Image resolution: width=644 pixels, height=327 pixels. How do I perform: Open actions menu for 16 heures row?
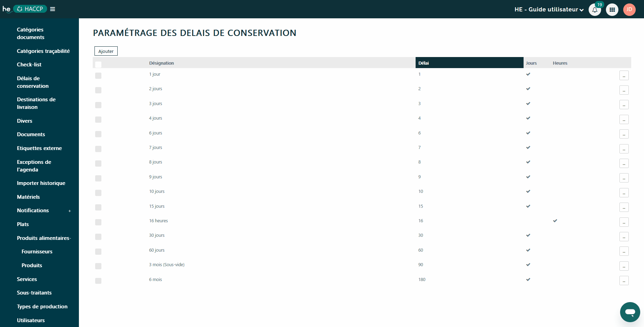point(624,222)
